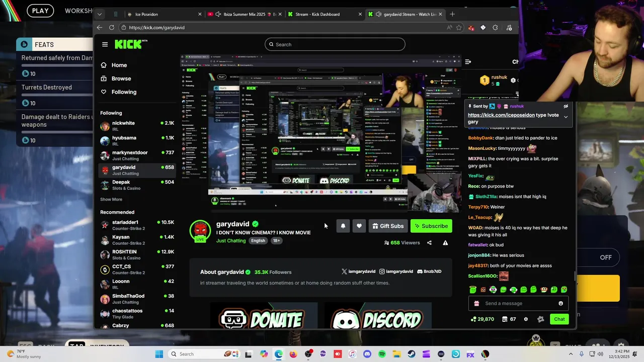This screenshot has height=362, width=644.
Task: Open the emoji picker in chat
Action: pos(561,304)
